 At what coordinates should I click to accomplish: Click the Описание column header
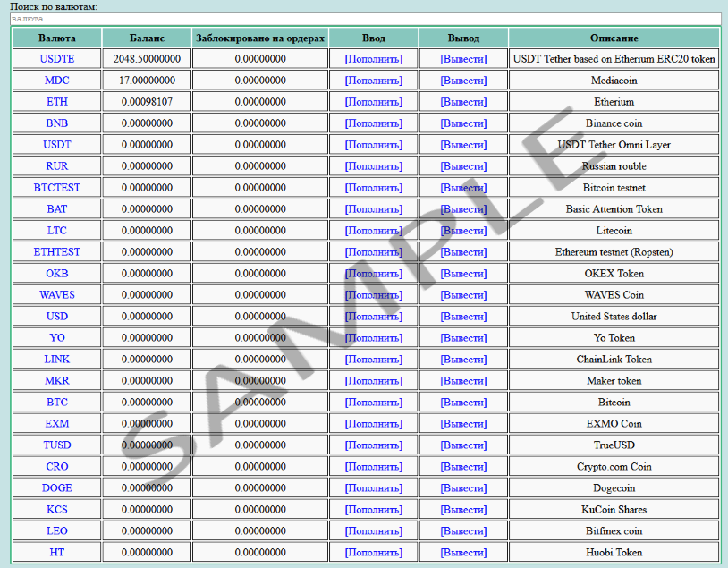pyautogui.click(x=614, y=38)
